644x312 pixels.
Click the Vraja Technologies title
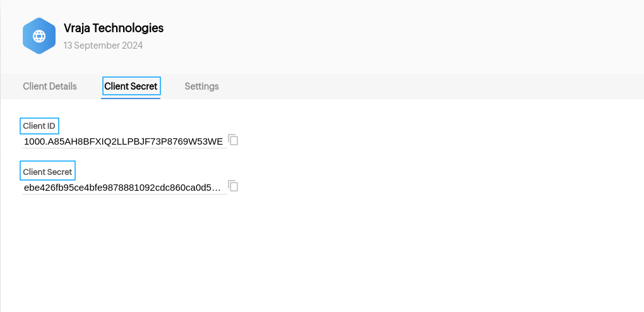[x=114, y=28]
